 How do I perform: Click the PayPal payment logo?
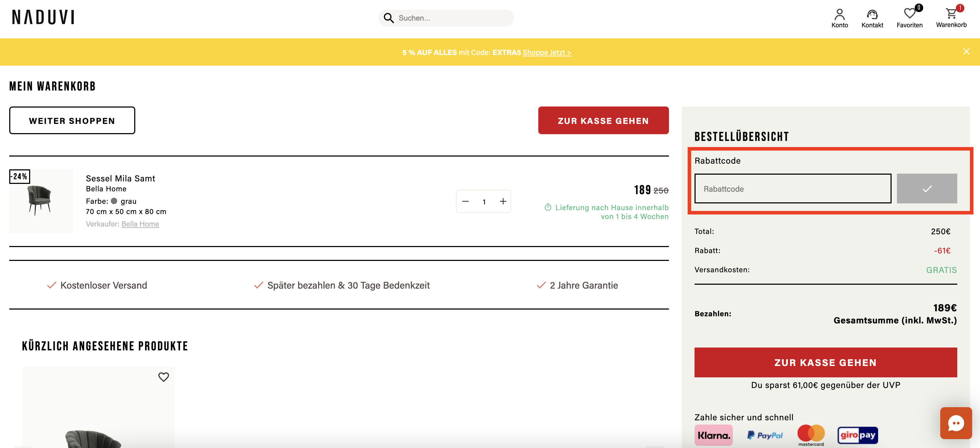tap(765, 435)
